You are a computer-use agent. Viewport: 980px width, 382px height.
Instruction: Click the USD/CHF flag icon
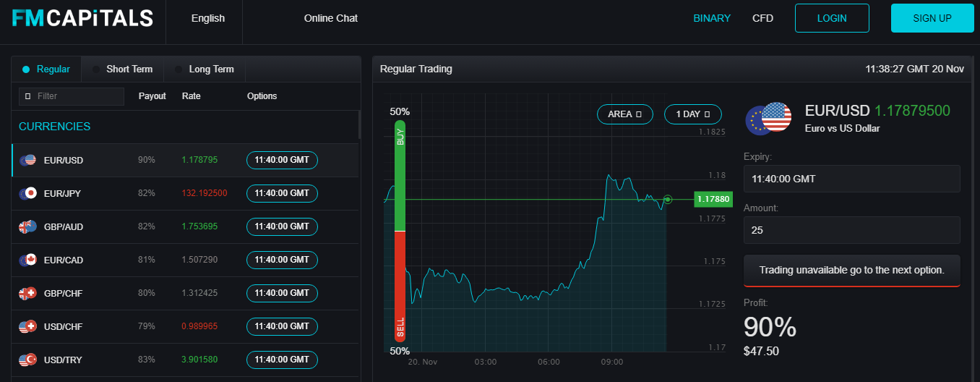coord(28,326)
